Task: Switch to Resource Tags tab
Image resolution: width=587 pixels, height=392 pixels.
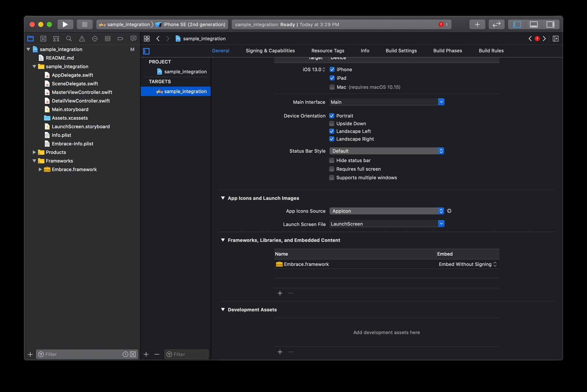Action: (x=328, y=51)
